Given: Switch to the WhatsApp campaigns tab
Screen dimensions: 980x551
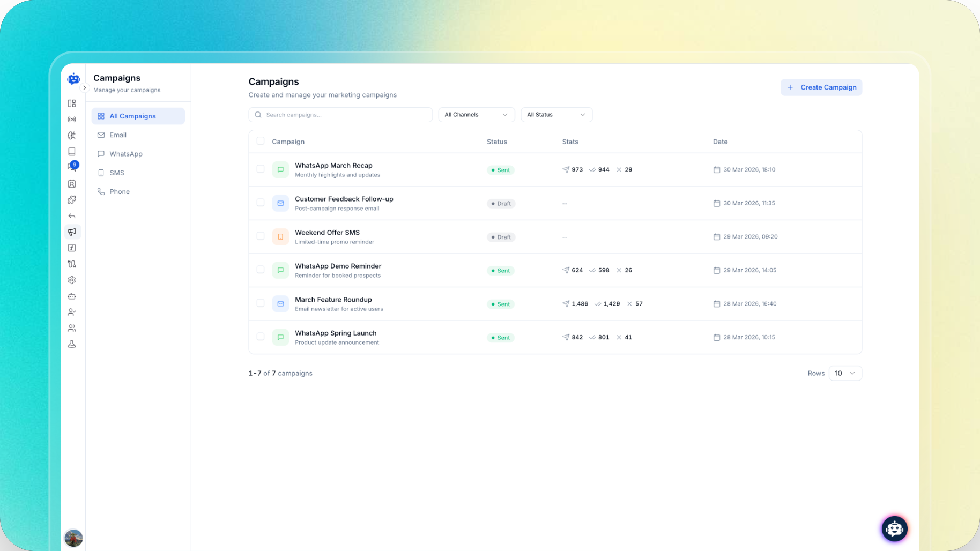Looking at the screenshot, I should click(x=126, y=154).
